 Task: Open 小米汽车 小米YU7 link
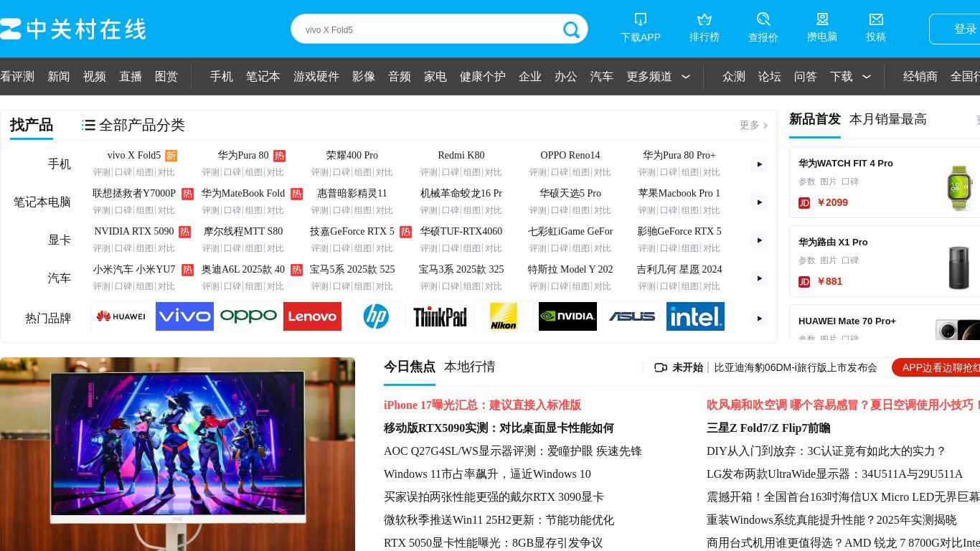tap(134, 270)
